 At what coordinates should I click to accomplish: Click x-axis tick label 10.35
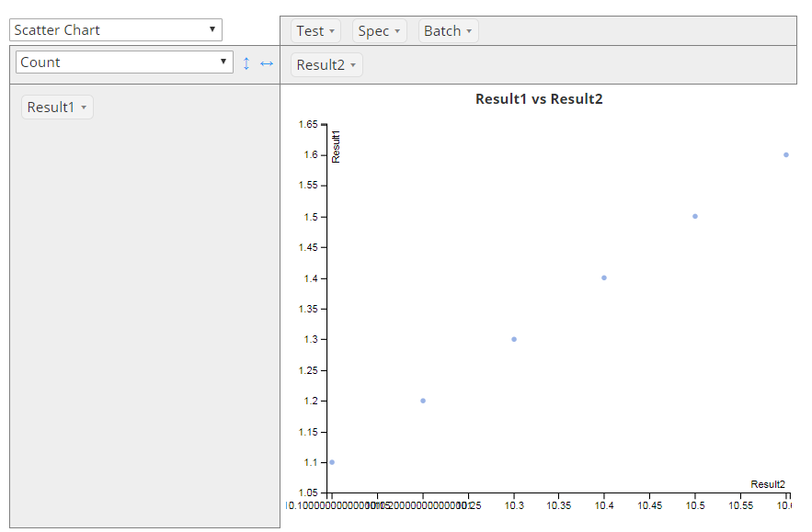click(559, 505)
